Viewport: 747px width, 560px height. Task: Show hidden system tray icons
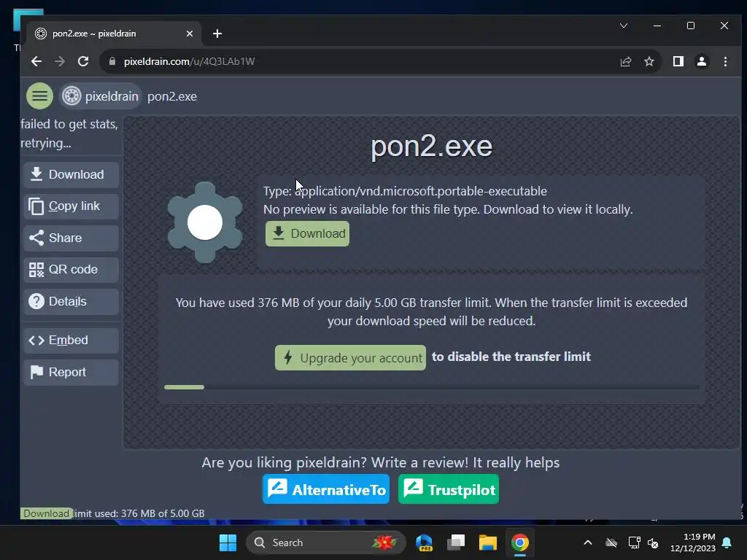click(588, 542)
